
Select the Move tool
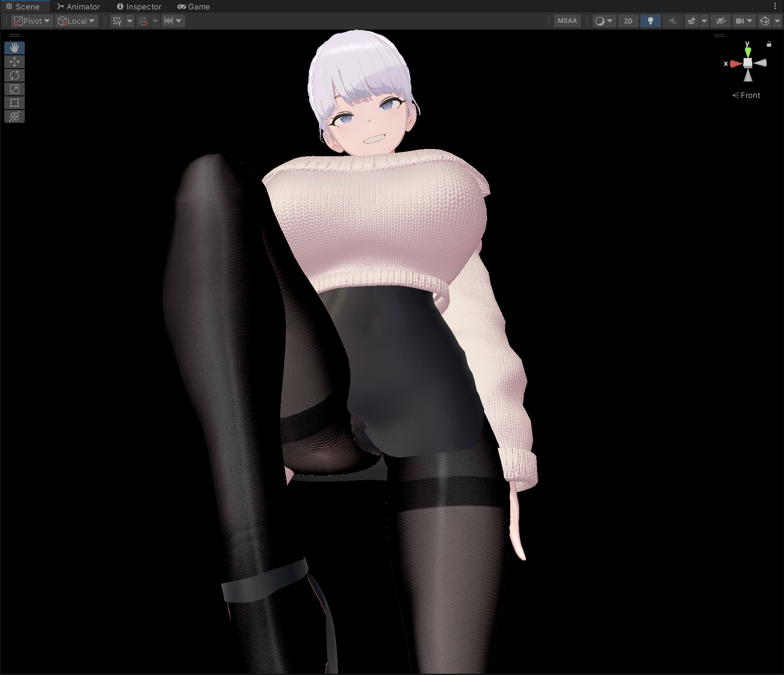click(15, 62)
